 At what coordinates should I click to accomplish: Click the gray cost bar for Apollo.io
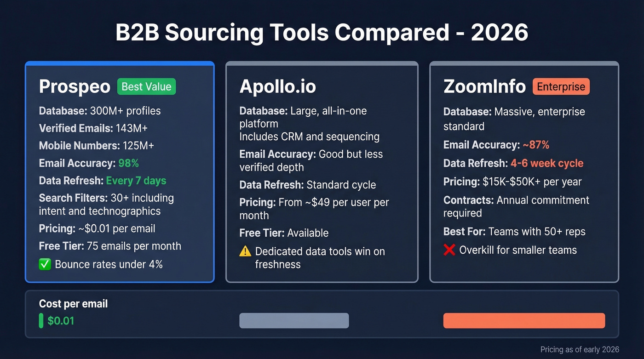(293, 320)
